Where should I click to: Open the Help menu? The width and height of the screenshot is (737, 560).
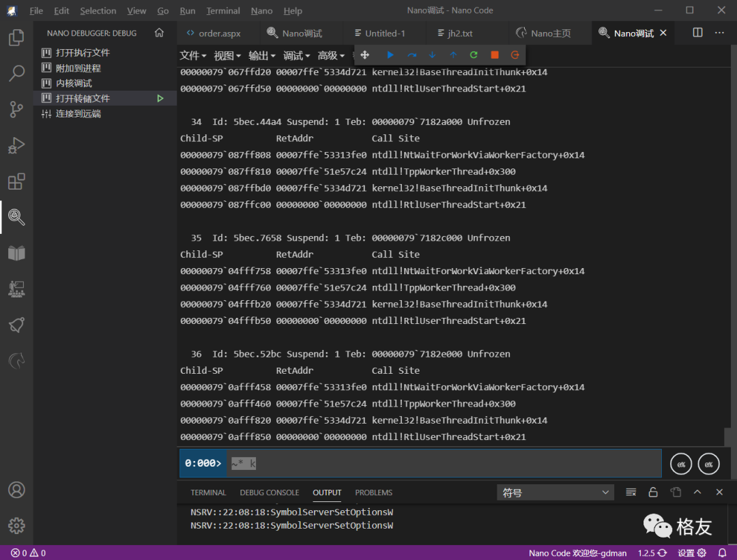tap(292, 10)
